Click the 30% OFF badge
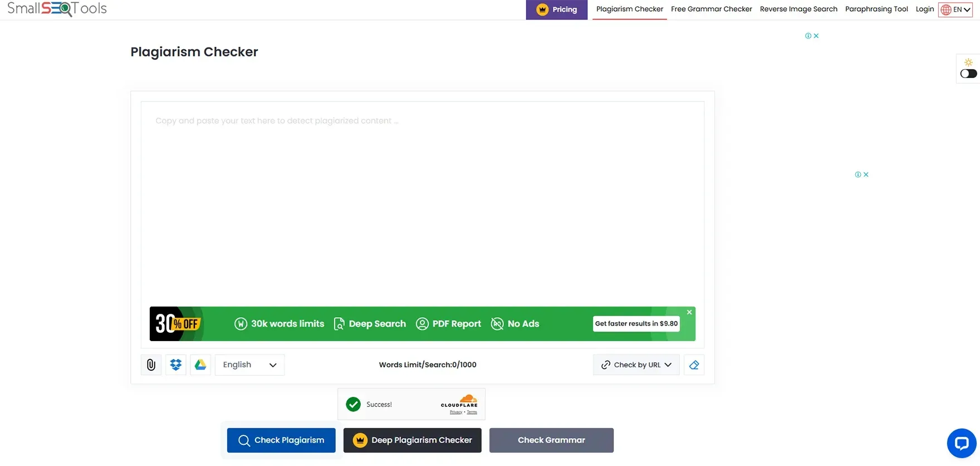This screenshot has width=980, height=466. 177,324
